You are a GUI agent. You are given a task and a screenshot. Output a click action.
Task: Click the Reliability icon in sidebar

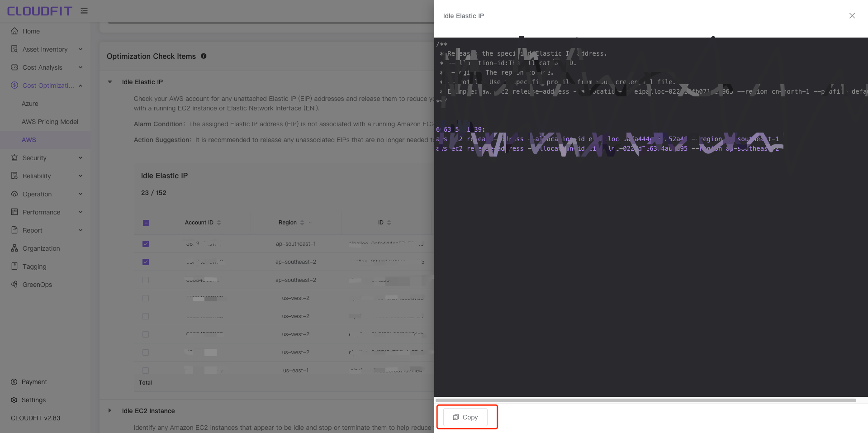tap(14, 176)
